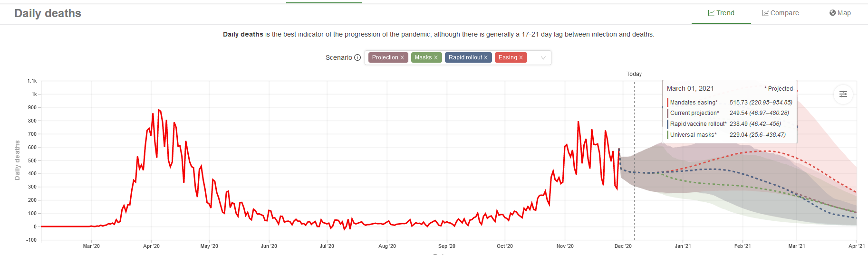This screenshot has width=868, height=255.
Task: Click the Mar '21 axis label
Action: click(x=797, y=246)
